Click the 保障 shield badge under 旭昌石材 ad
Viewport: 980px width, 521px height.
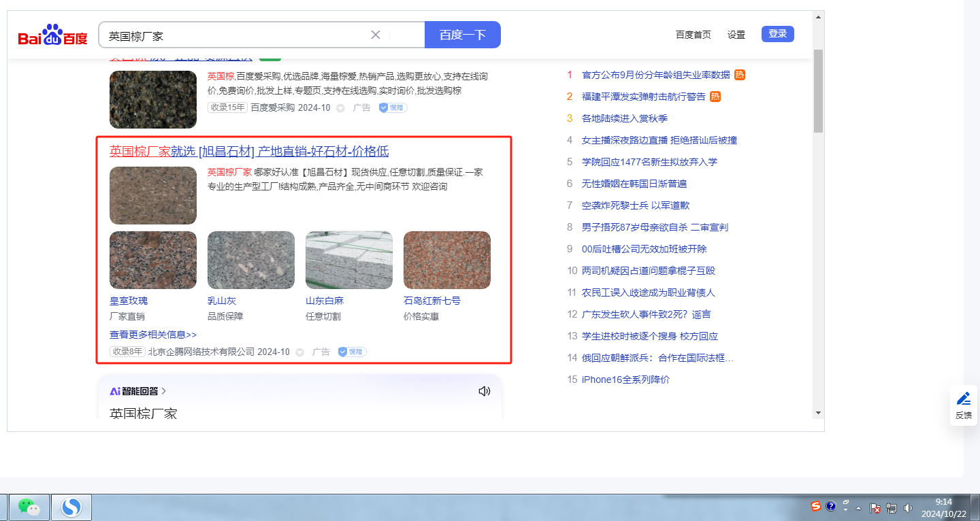pos(352,352)
